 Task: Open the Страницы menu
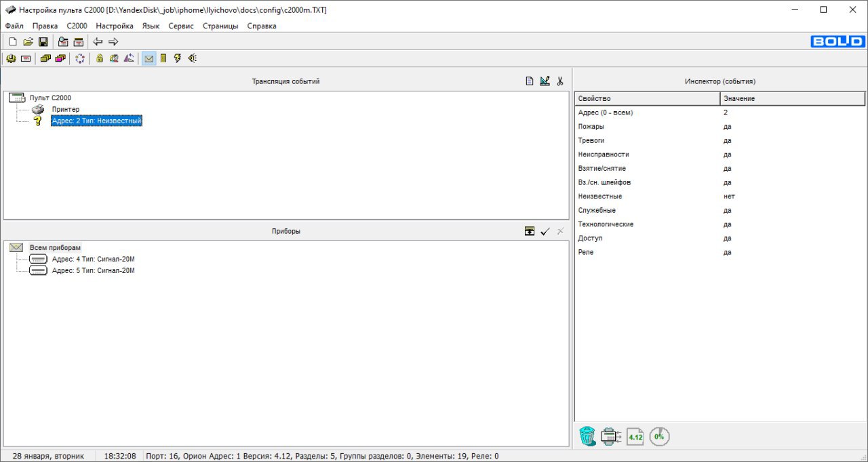tap(220, 26)
